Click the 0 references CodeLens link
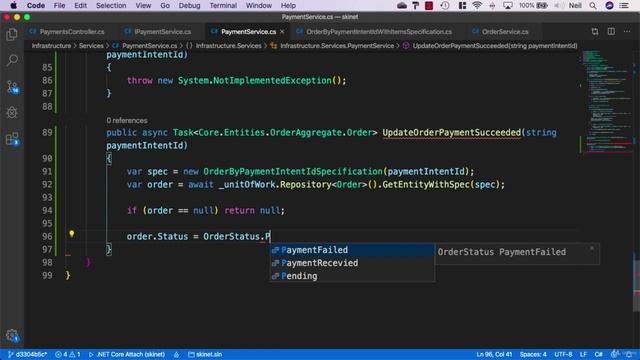 coord(127,120)
